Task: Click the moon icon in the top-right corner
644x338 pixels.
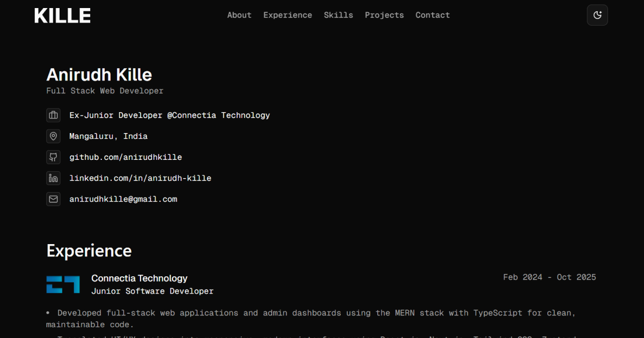Action: pyautogui.click(x=597, y=15)
